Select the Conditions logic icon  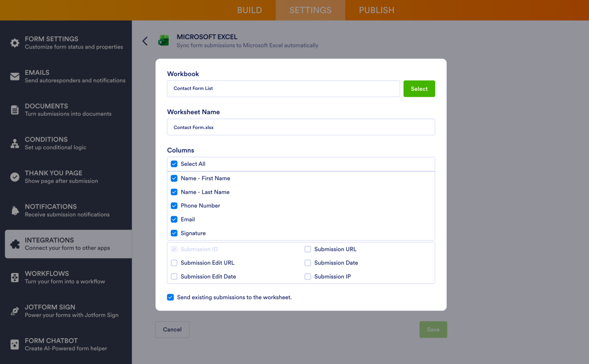15,143
